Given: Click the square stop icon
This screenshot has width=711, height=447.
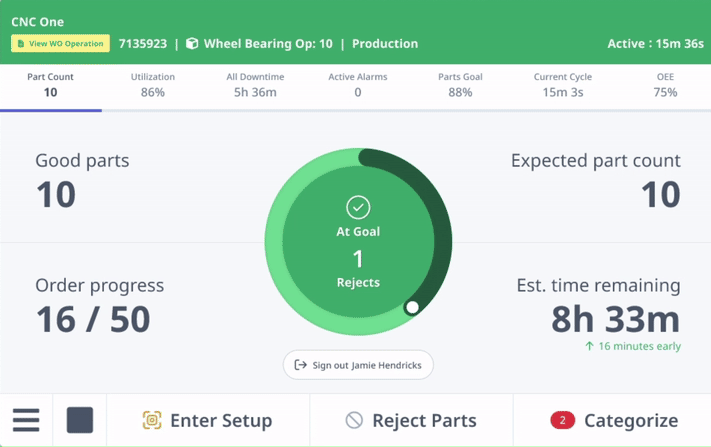Looking at the screenshot, I should 80,420.
